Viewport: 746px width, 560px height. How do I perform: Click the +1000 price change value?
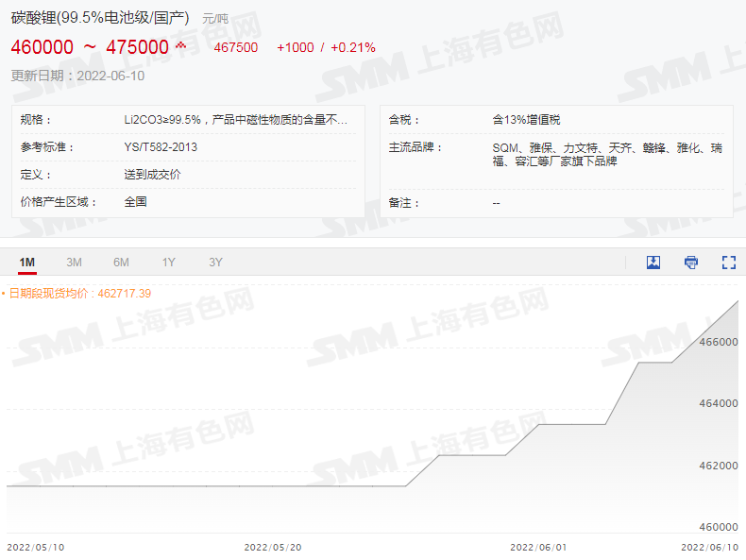pyautogui.click(x=295, y=47)
